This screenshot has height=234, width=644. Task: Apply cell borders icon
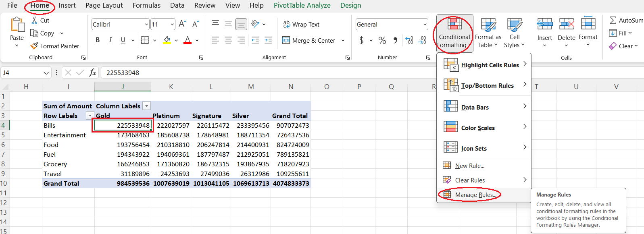[145, 40]
